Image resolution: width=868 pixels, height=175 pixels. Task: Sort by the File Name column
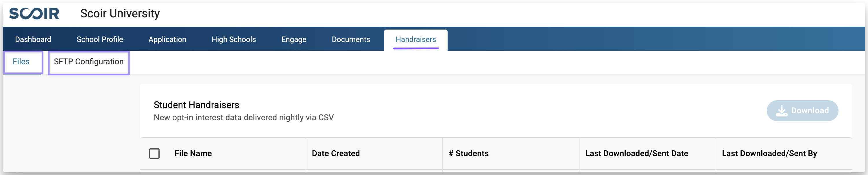pyautogui.click(x=193, y=153)
